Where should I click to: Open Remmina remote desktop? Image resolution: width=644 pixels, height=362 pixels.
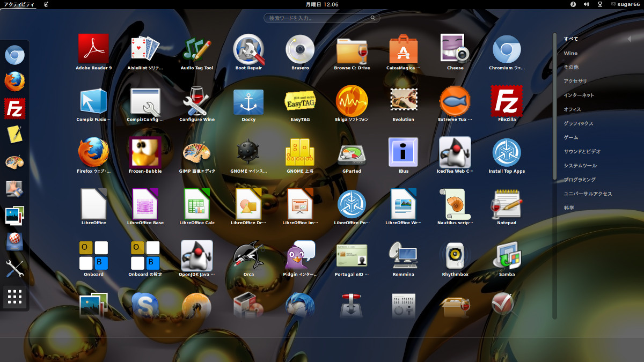404,255
